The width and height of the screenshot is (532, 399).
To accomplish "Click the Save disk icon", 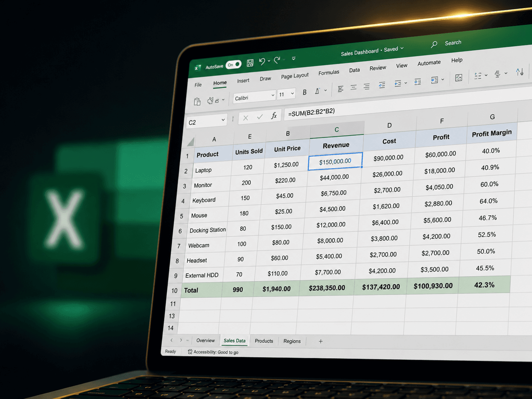I will [x=250, y=63].
